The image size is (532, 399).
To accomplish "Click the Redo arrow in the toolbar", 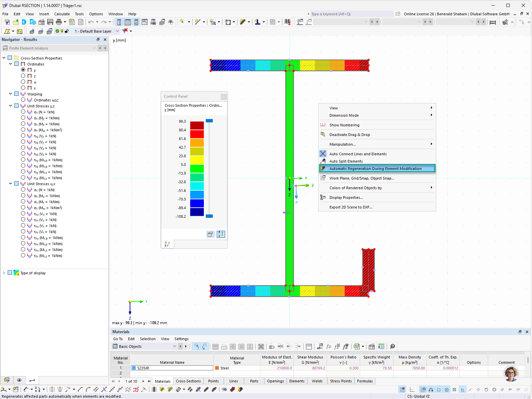I will (x=104, y=22).
